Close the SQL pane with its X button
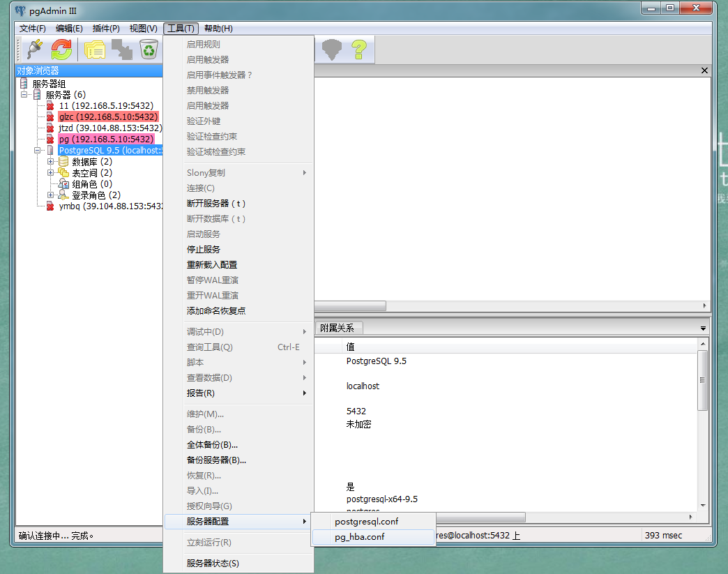Screen dimensions: 728x574 pos(704,70)
